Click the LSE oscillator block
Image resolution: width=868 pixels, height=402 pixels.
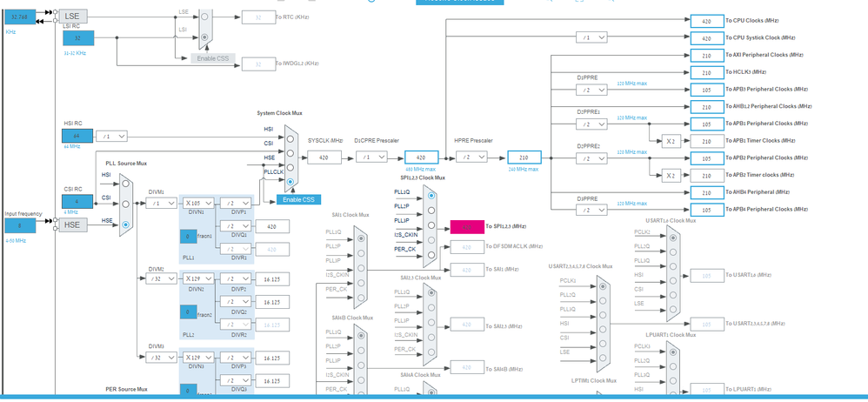tap(72, 17)
